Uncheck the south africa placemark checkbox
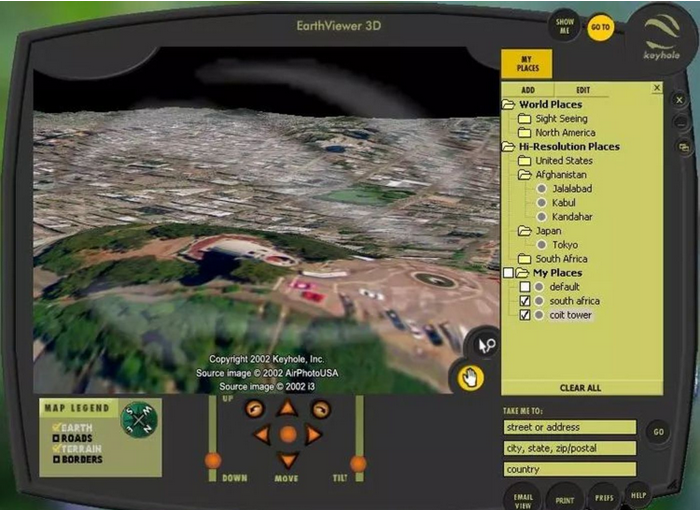The width and height of the screenshot is (700, 510). (525, 301)
